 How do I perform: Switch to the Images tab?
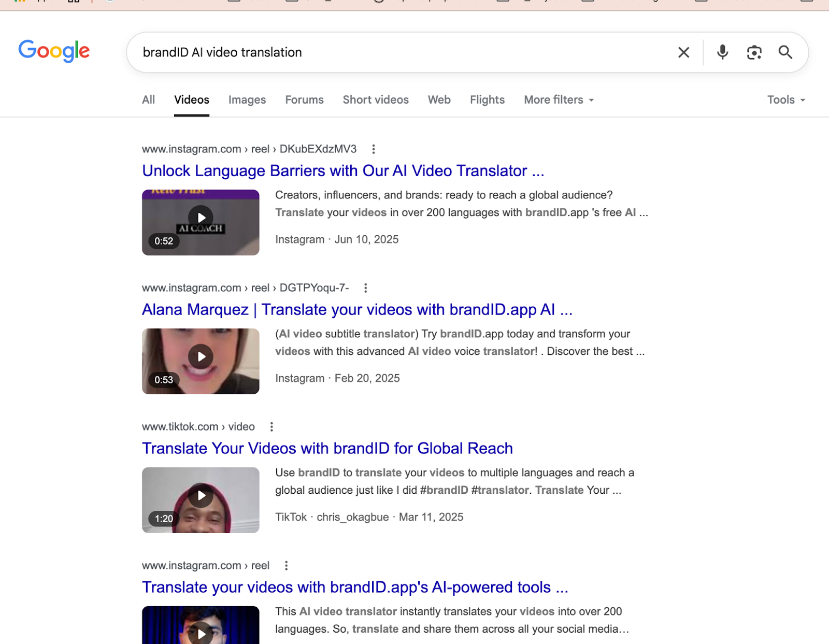click(247, 100)
